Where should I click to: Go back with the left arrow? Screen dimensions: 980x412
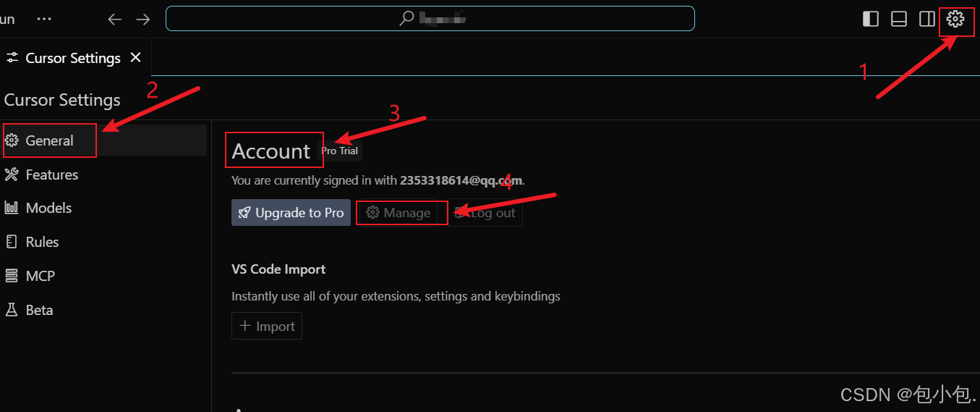tap(114, 19)
